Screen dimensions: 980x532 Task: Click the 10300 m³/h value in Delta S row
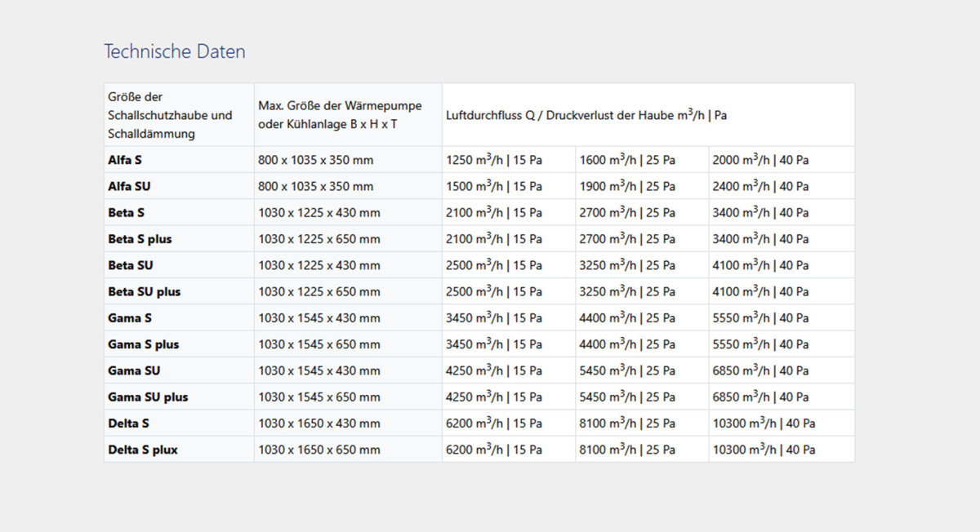click(764, 423)
